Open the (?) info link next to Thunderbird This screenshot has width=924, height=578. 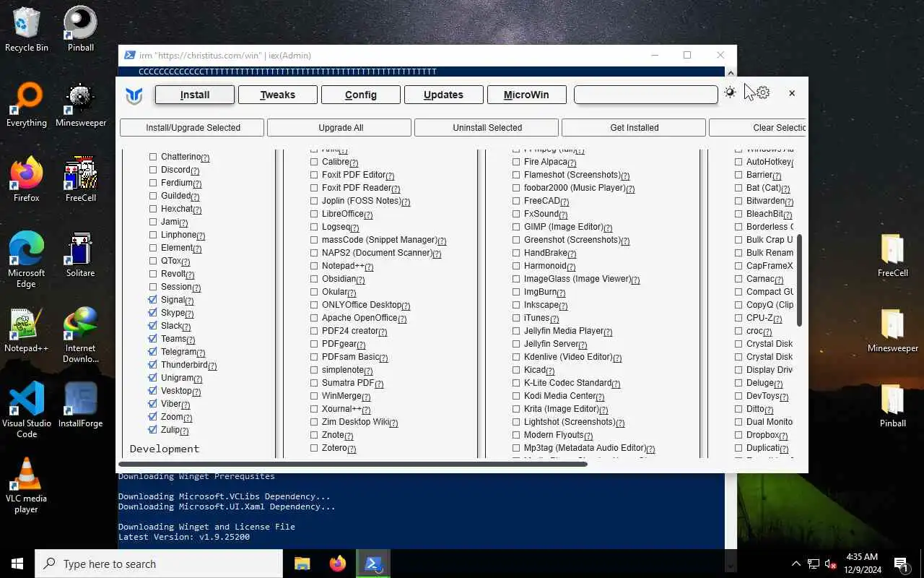[212, 366]
